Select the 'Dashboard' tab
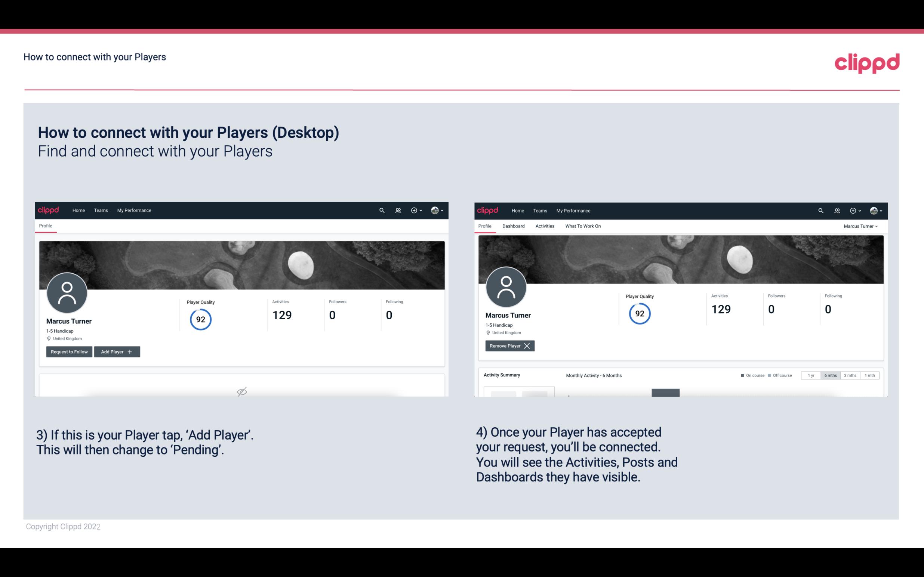The image size is (924, 577). coord(514,226)
